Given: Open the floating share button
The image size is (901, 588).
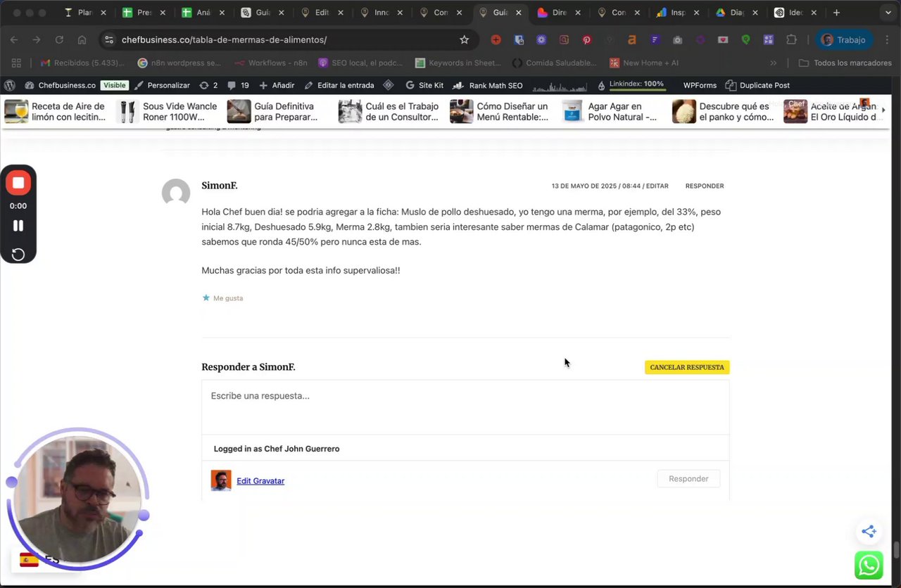Looking at the screenshot, I should pyautogui.click(x=869, y=532).
